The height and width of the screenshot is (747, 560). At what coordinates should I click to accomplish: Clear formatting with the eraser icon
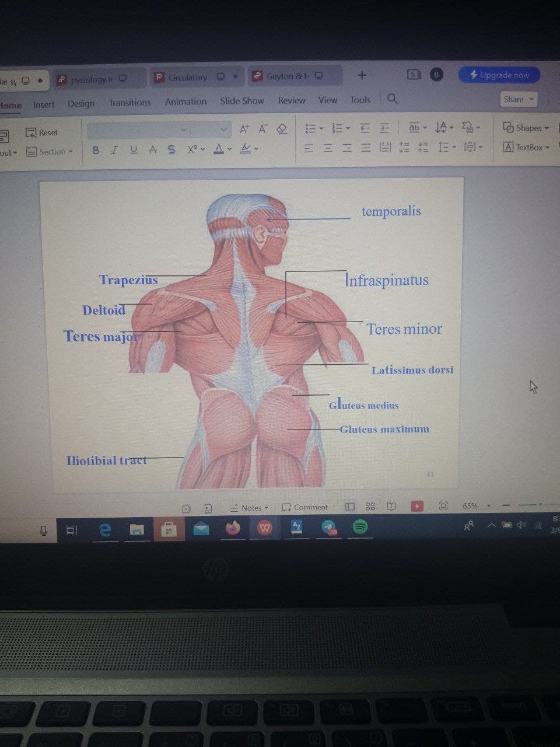(282, 129)
